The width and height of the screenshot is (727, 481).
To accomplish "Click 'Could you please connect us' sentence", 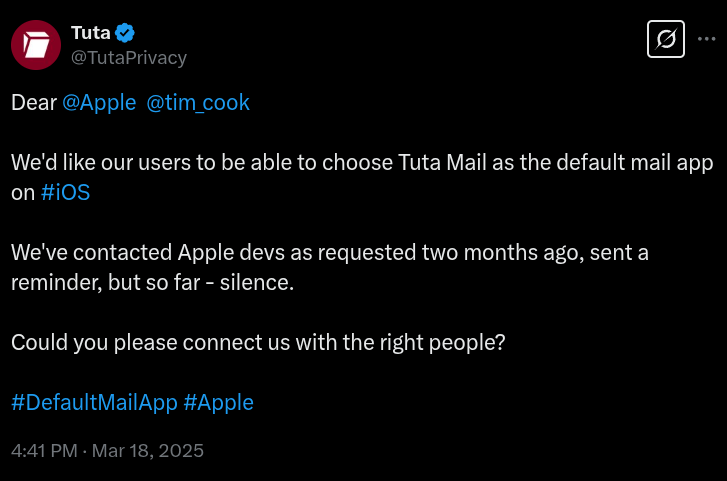I will (258, 343).
